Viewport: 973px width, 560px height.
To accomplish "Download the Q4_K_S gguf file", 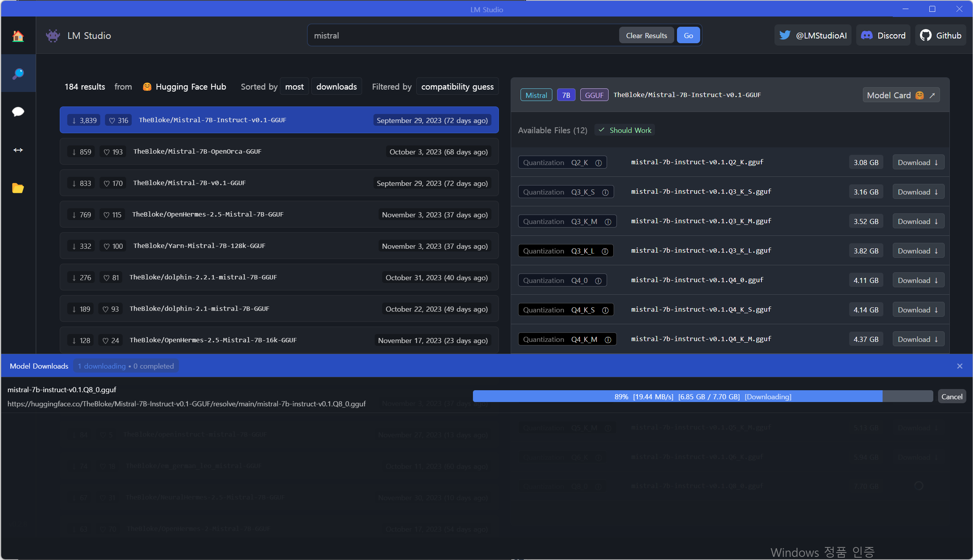I will click(x=918, y=310).
